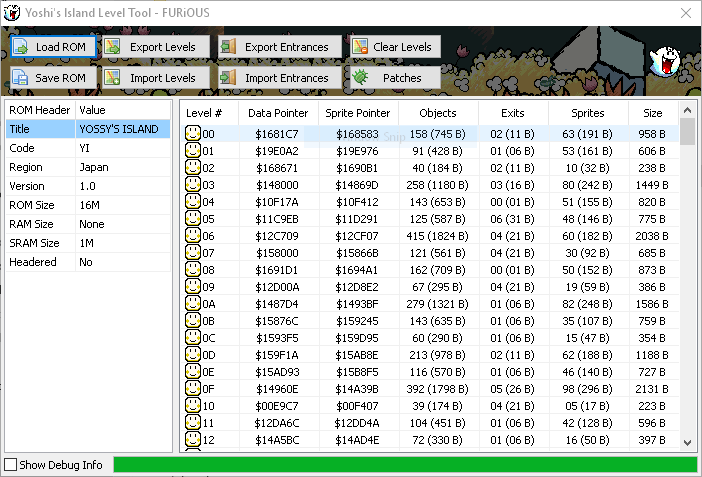Click the app icon in title bar

pyautogui.click(x=12, y=13)
